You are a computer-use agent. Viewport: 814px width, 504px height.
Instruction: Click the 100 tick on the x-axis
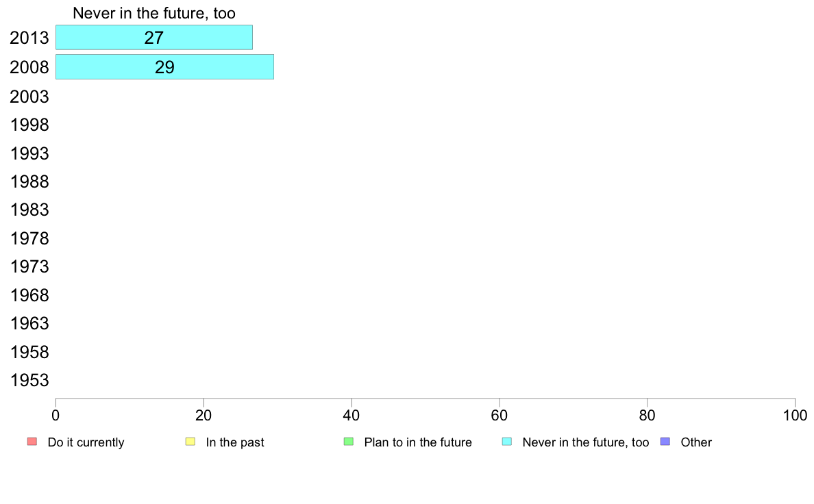[795, 415]
